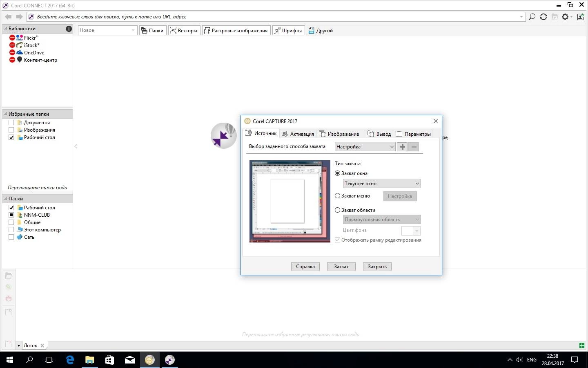Remove the capture preset with minus button
Image resolution: width=588 pixels, height=368 pixels.
(414, 147)
